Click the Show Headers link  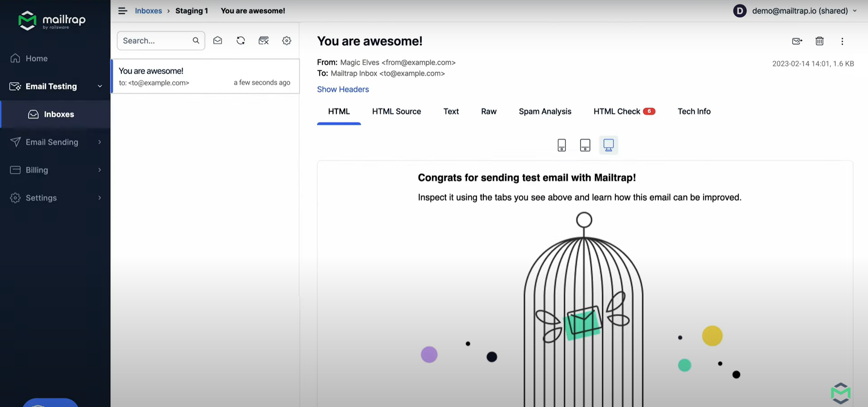[x=343, y=90]
